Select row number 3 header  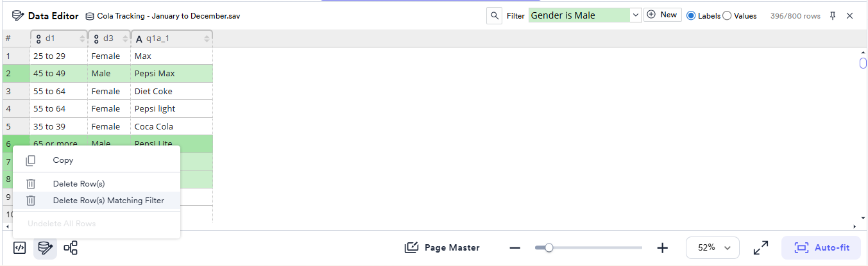[15, 91]
